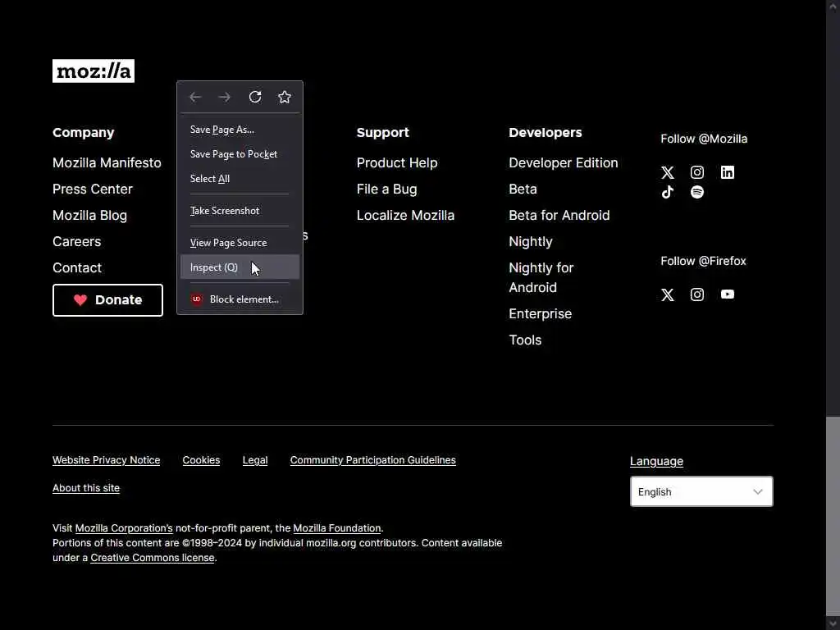Click Follow @Firefox text

pos(703,261)
